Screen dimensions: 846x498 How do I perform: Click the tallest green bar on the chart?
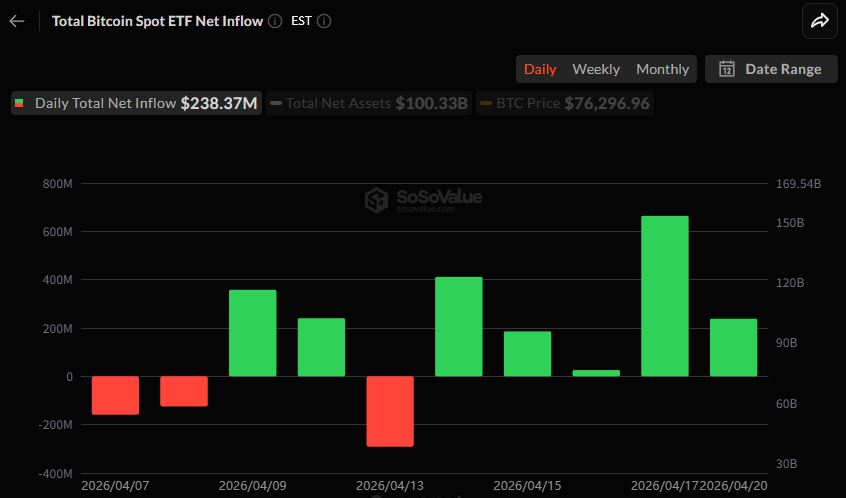[665, 296]
